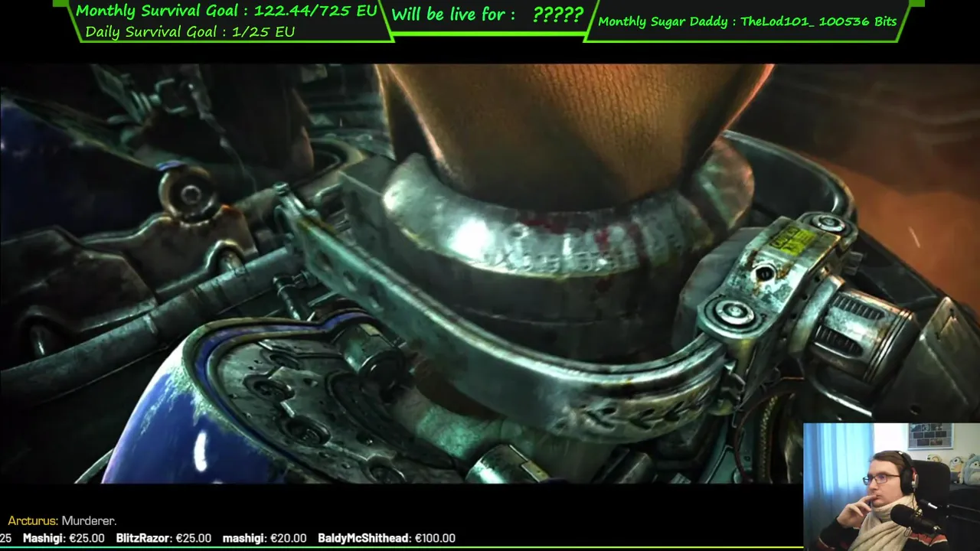This screenshot has width=980, height=551.
Task: Click the mashigi €20.00 donation entry
Action: [x=264, y=538]
